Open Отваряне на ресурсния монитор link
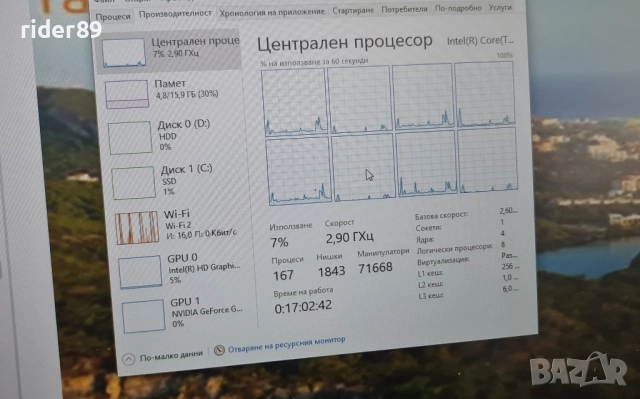This screenshot has height=399, width=640. [287, 344]
